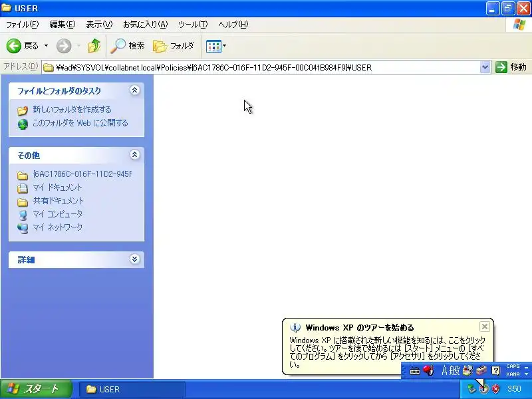Viewport: 532px width, 399px height.
Task: Open the language bar options arrow
Action: coord(527,374)
